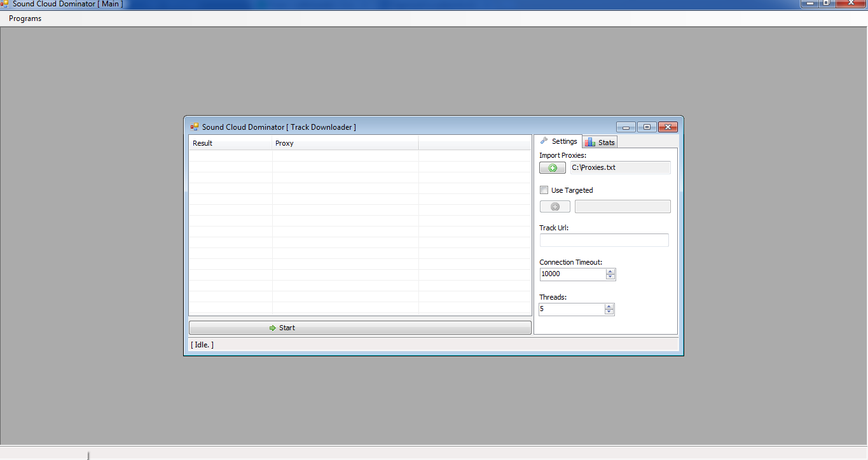The height and width of the screenshot is (460, 868).
Task: Select the Settings tab
Action: tap(558, 141)
